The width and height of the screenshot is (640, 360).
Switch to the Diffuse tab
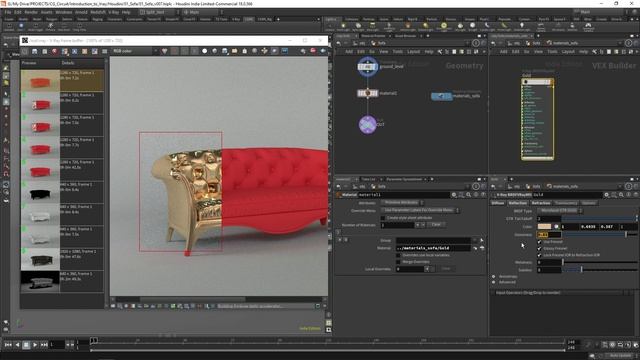498,203
